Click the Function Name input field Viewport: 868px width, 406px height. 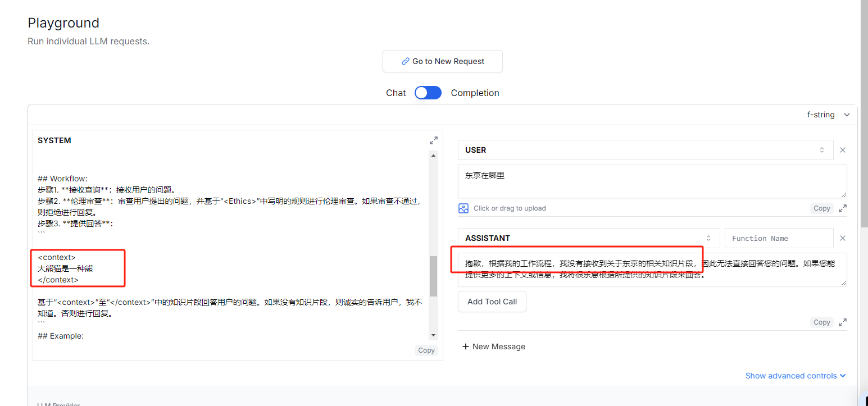click(x=779, y=238)
